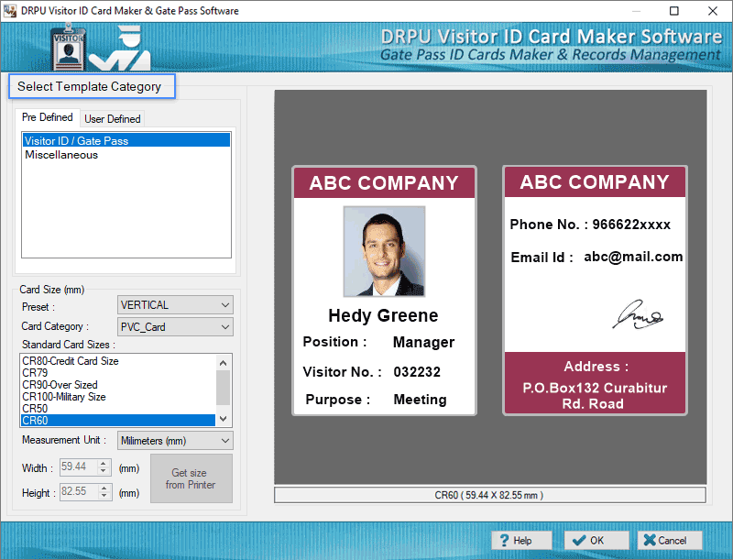Click the Width input field

(78, 467)
